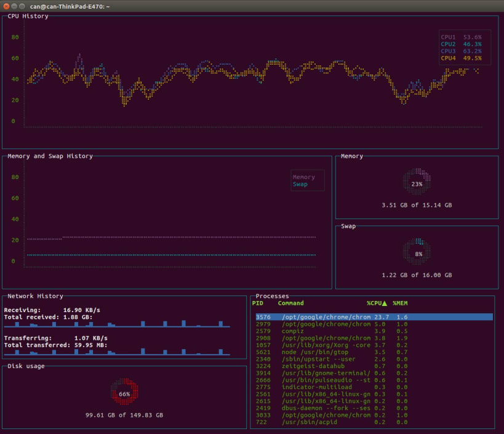Maximize the terminal window
Viewport: 504px width, 434px height.
(x=22, y=6)
